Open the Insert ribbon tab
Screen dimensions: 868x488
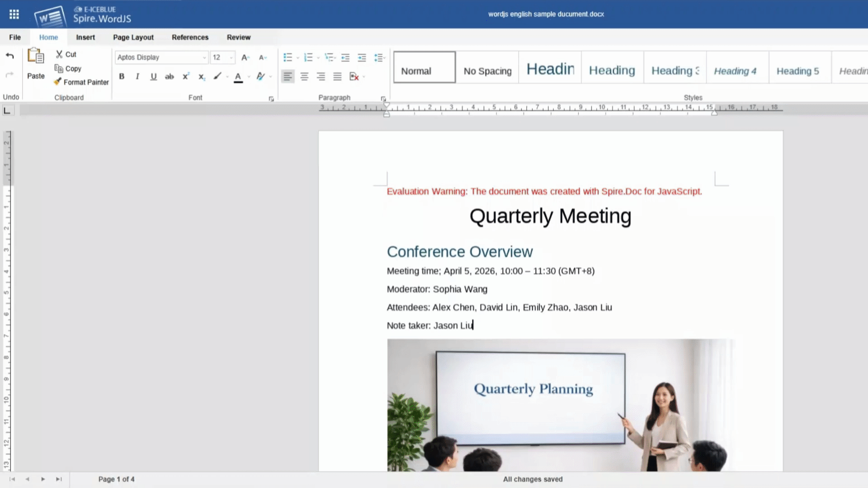coord(85,37)
